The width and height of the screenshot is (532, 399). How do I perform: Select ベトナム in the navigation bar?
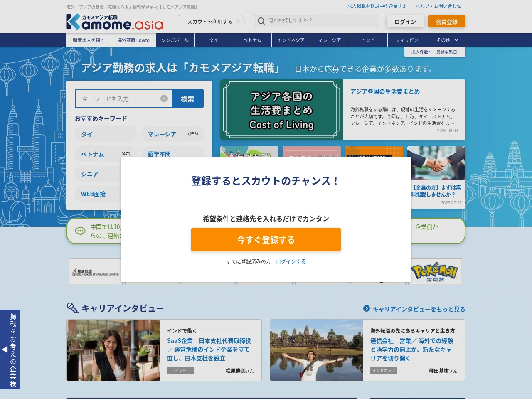click(252, 40)
